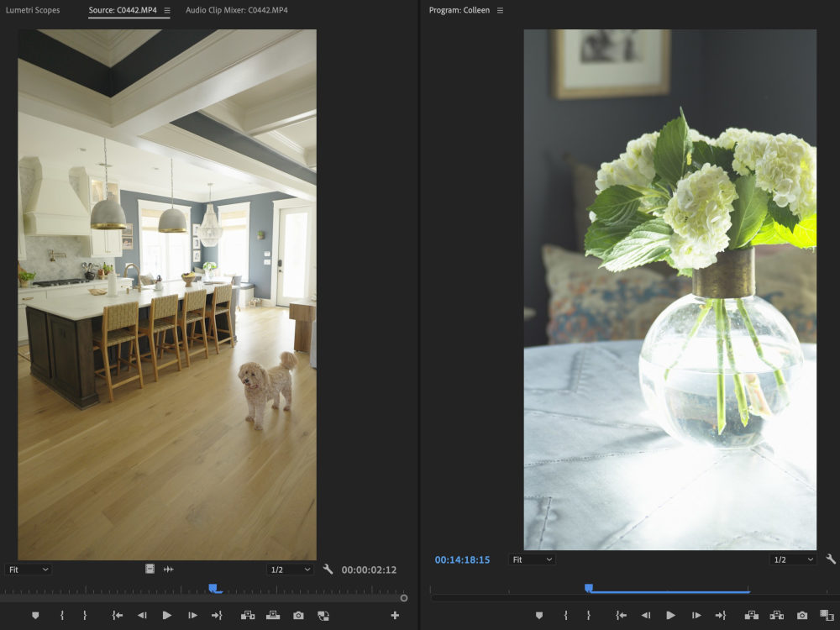This screenshot has width=840, height=630.
Task: Export a frame from the Program monitor
Action: [802, 616]
